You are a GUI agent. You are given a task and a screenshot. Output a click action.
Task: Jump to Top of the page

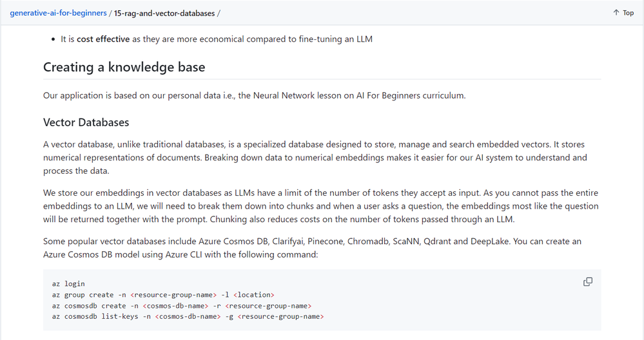pos(623,13)
